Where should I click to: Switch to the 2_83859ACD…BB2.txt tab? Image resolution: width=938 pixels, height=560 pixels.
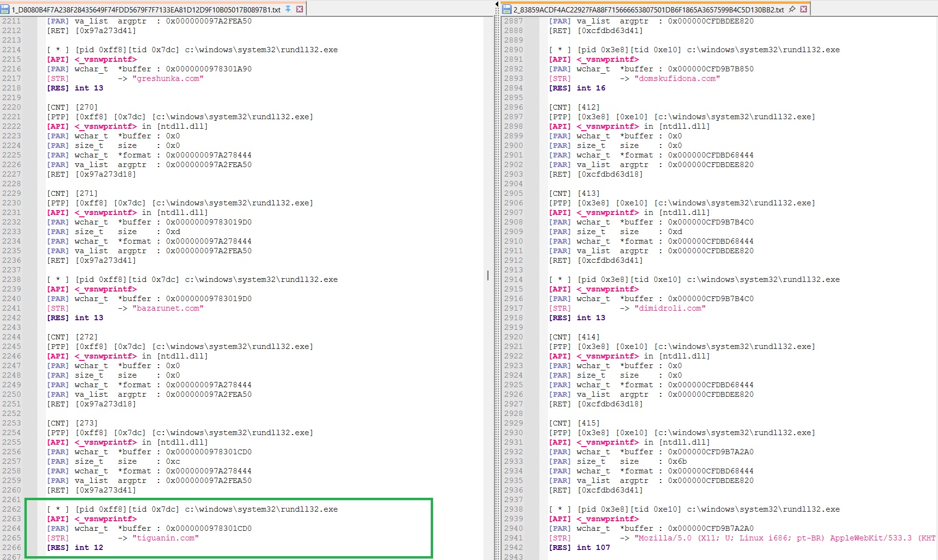click(x=648, y=10)
